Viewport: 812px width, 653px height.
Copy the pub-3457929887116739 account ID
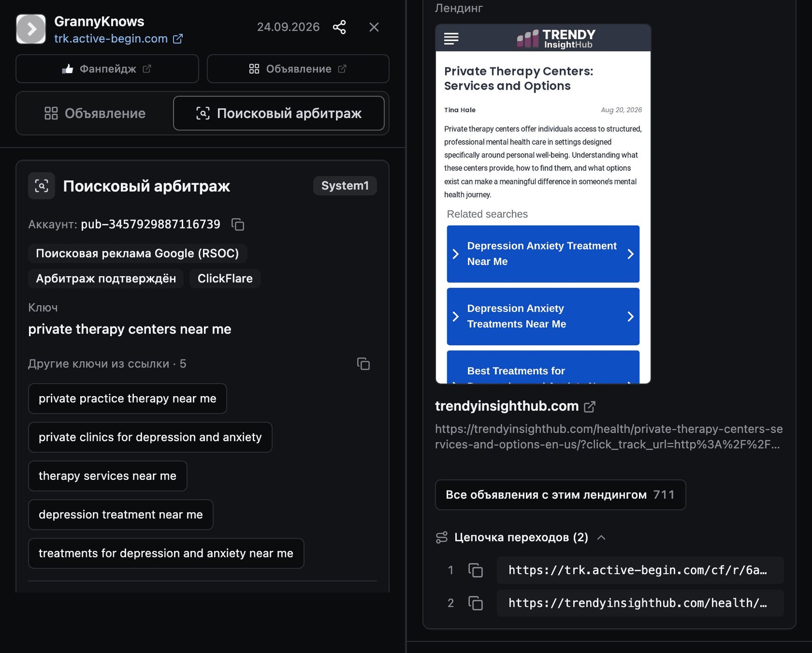(238, 224)
